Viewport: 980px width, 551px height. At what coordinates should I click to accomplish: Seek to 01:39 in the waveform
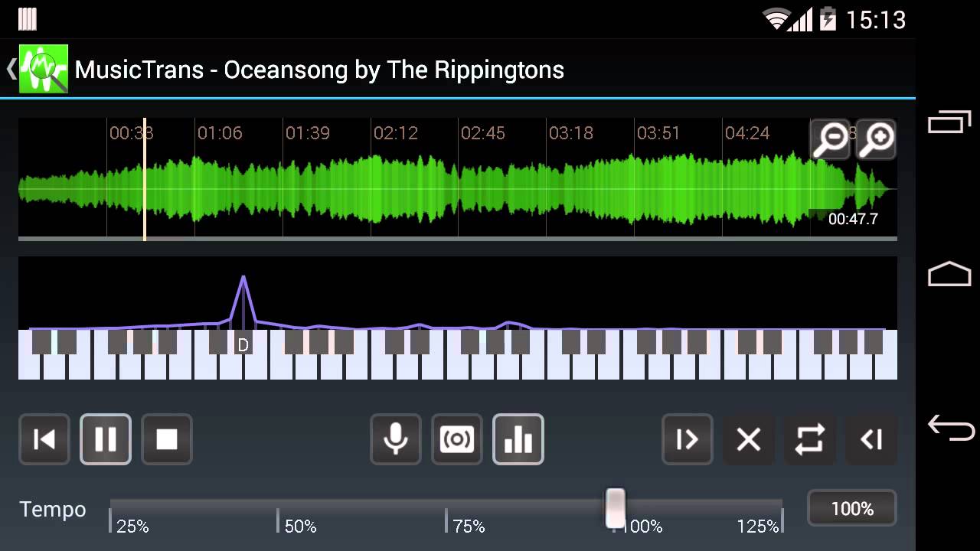click(x=308, y=133)
